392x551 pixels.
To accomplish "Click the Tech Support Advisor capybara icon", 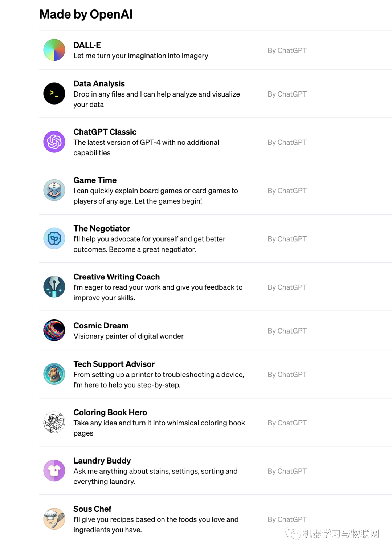I will click(x=54, y=374).
